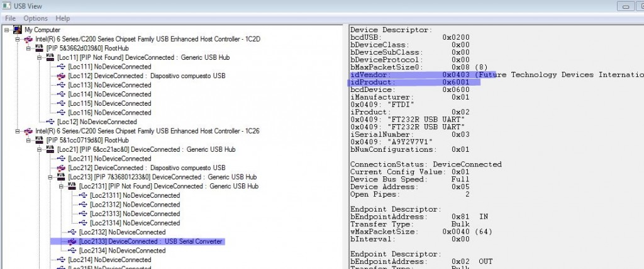
Task: Click the USB icon next to Loc2133
Action: tap(72, 241)
